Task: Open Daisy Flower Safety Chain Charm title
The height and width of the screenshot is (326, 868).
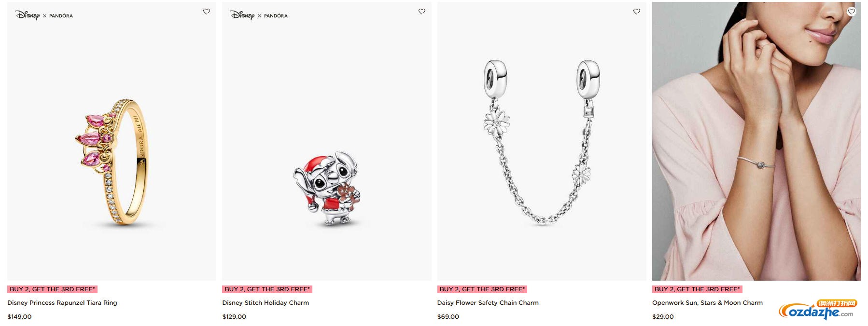Action: coord(488,303)
